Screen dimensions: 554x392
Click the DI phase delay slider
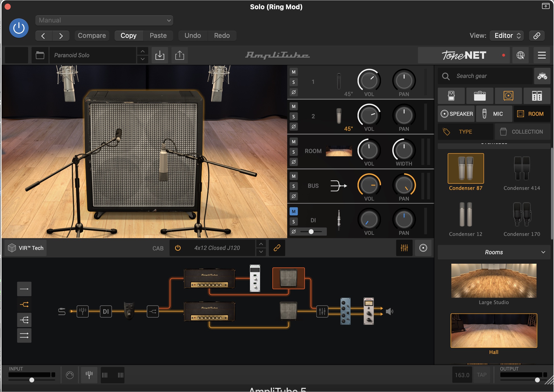point(311,232)
